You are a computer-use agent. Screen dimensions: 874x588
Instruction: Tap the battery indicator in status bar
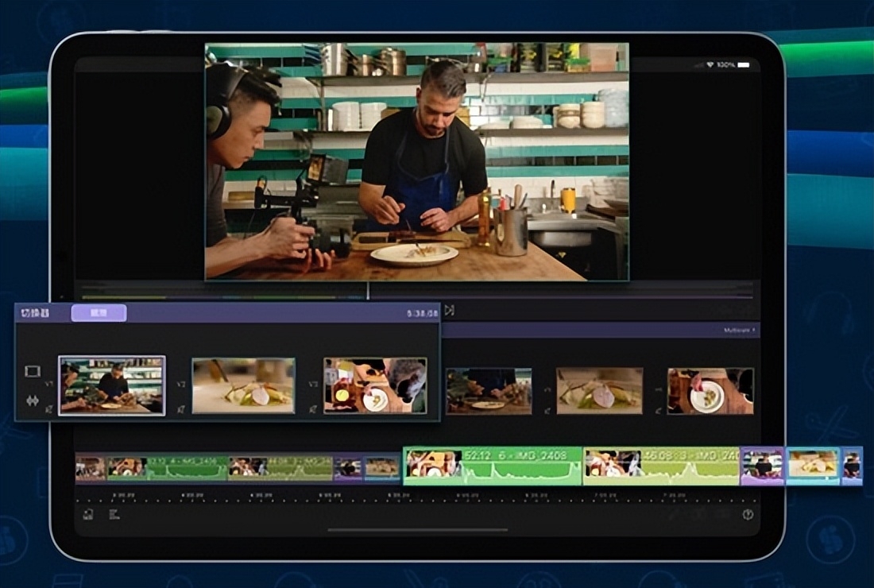coord(744,65)
